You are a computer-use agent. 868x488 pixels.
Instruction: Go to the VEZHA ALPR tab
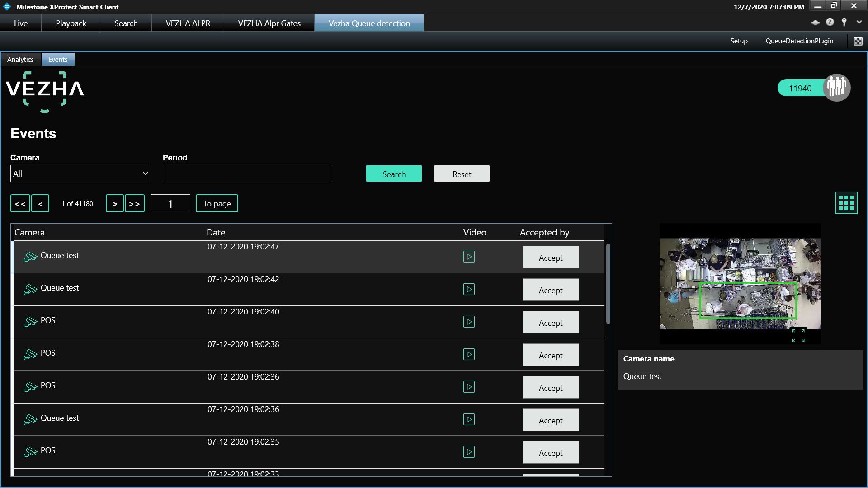tap(188, 23)
